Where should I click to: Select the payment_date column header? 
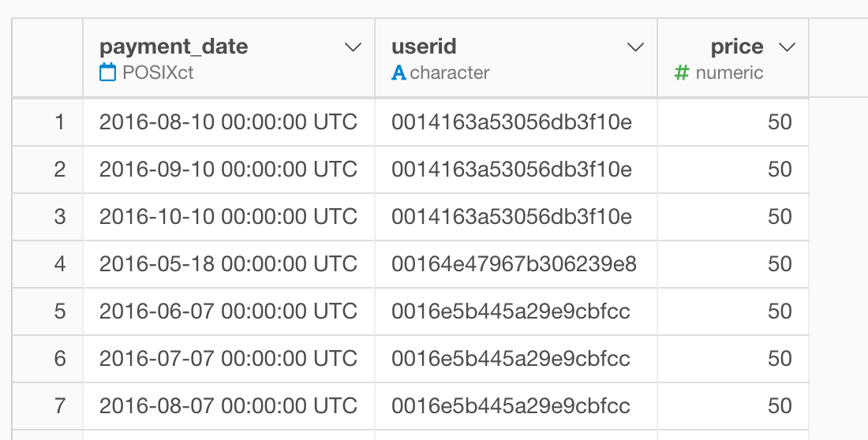(x=174, y=47)
